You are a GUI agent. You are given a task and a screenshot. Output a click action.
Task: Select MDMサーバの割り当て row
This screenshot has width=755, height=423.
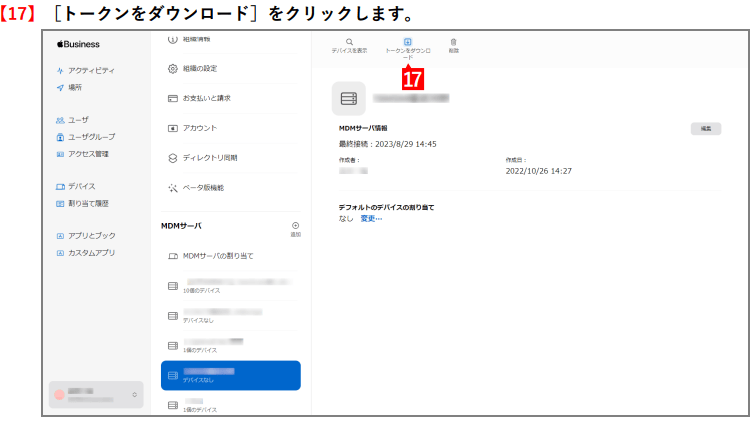tap(231, 256)
